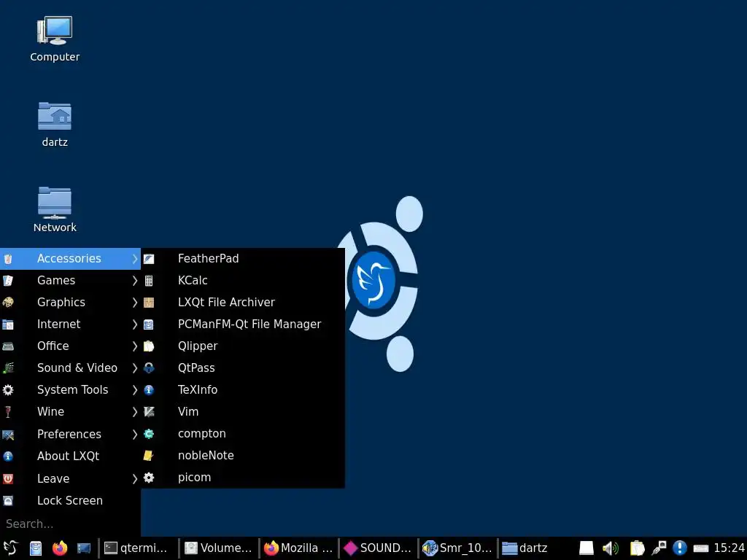Click the TeXInfo info icon
This screenshot has width=747, height=560.
click(149, 390)
